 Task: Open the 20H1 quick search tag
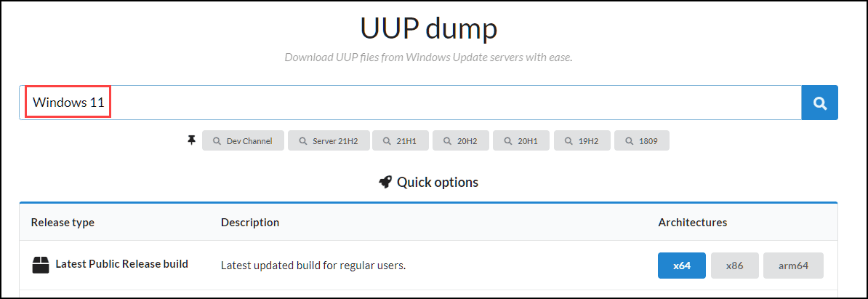click(x=521, y=141)
